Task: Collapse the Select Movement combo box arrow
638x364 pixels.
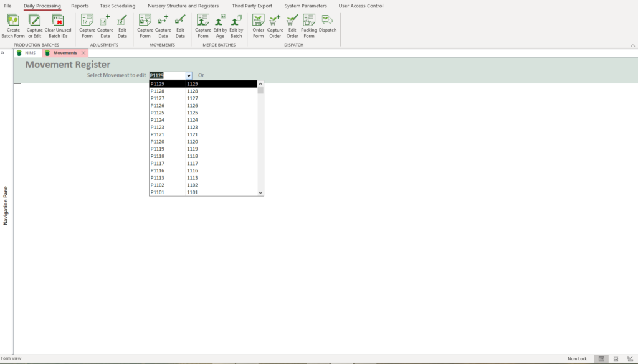Action: coord(189,75)
